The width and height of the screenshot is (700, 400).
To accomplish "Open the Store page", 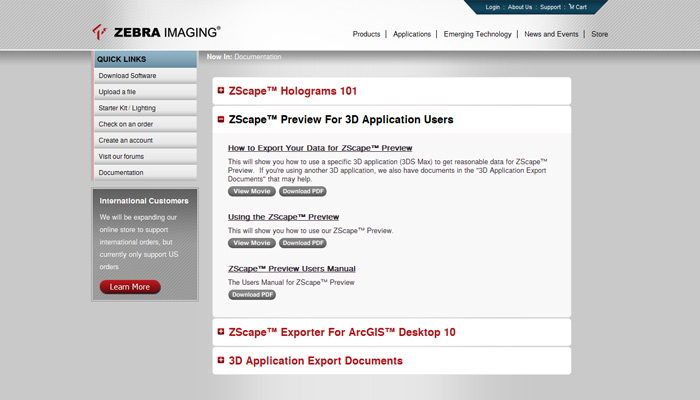I will tap(600, 34).
